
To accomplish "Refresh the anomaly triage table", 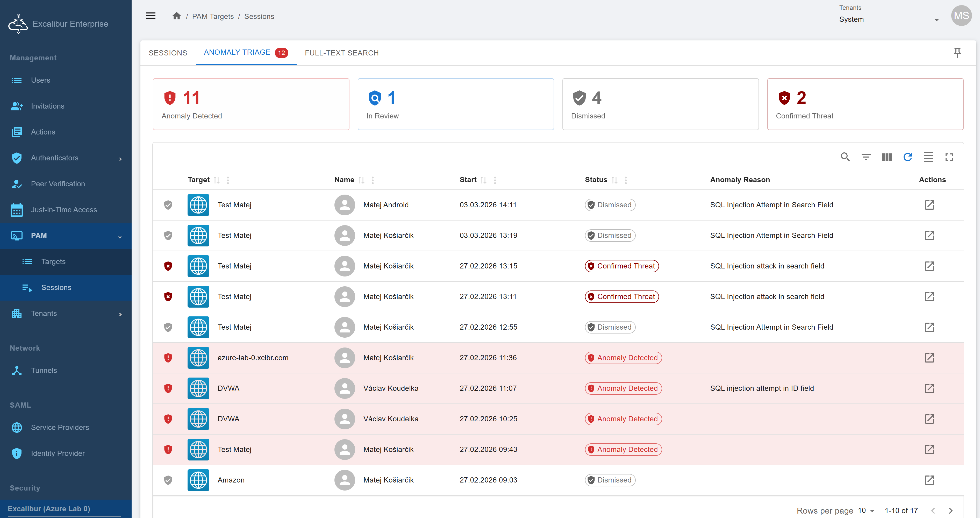I will (x=907, y=157).
